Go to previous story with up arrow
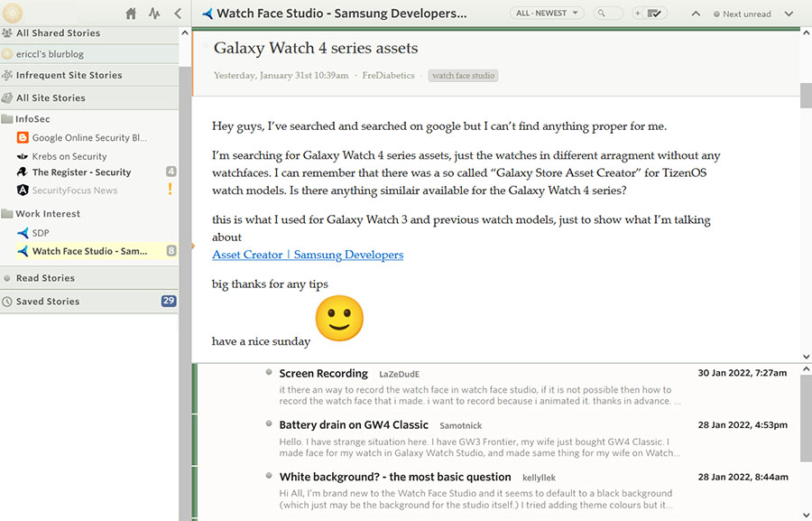Screen dimensions: 812x521 [696, 14]
